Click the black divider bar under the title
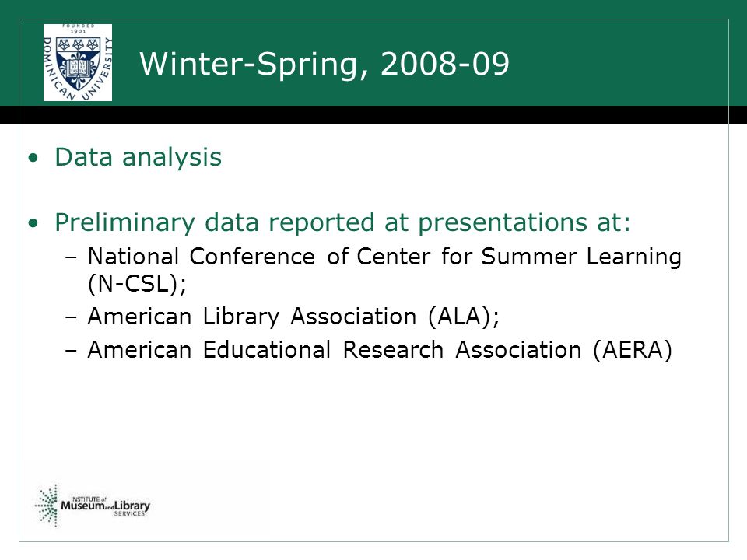 (373, 115)
